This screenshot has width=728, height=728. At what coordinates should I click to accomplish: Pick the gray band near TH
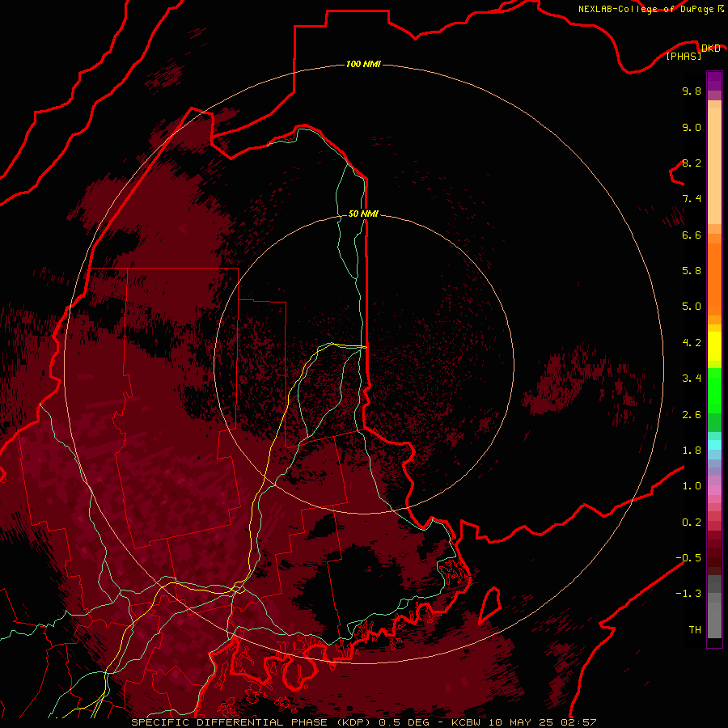(714, 622)
